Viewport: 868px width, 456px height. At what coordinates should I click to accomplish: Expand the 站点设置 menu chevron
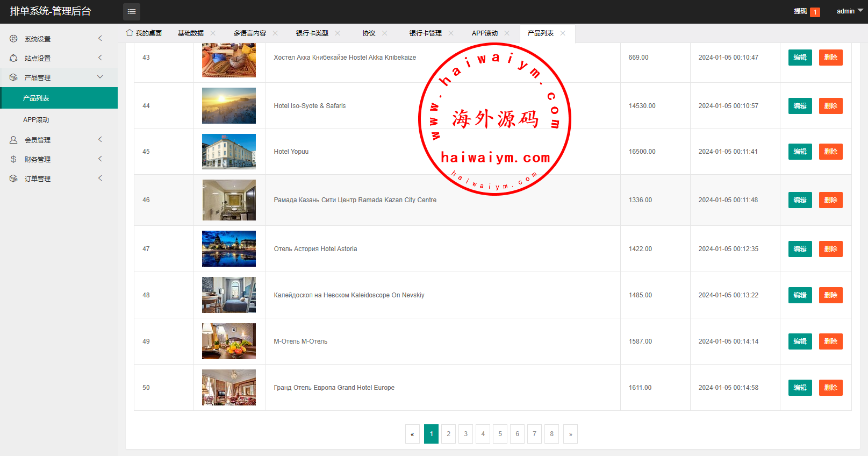[100, 58]
